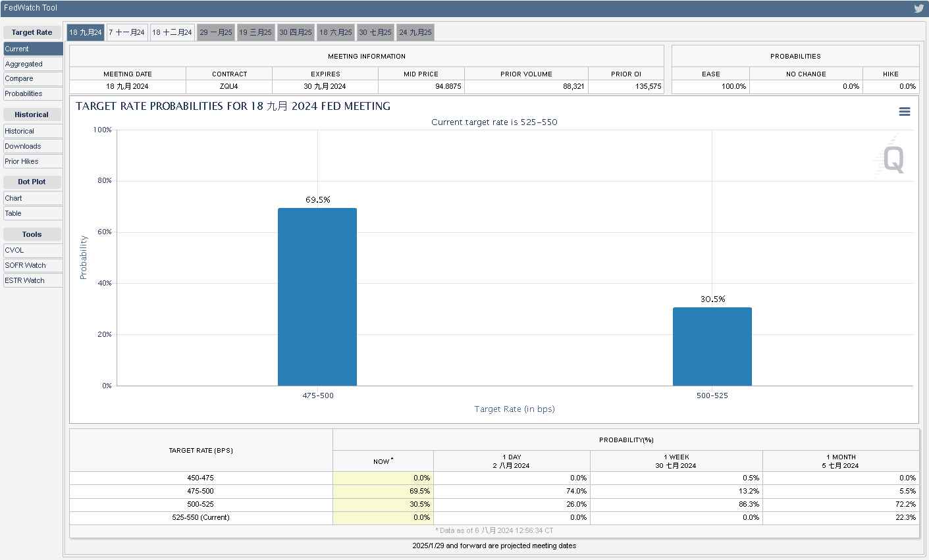Show the Dot Plot Chart

[33, 198]
